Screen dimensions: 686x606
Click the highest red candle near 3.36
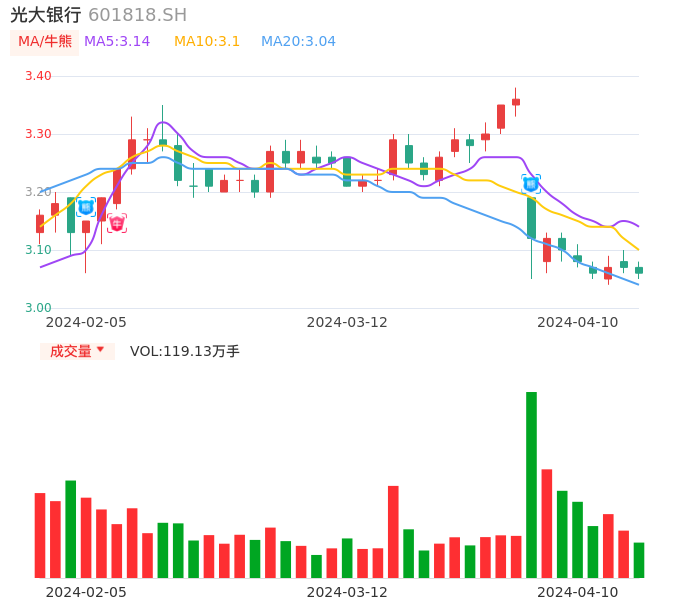pos(516,101)
